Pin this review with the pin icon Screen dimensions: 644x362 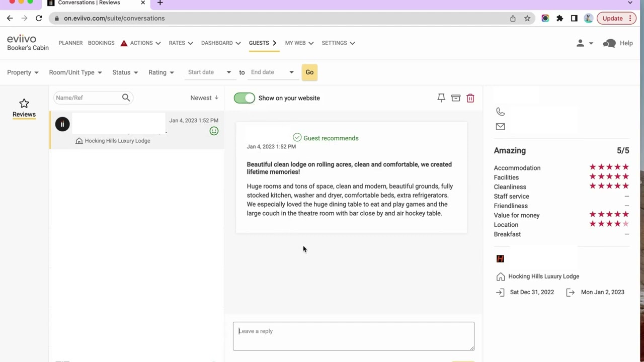[x=441, y=98]
